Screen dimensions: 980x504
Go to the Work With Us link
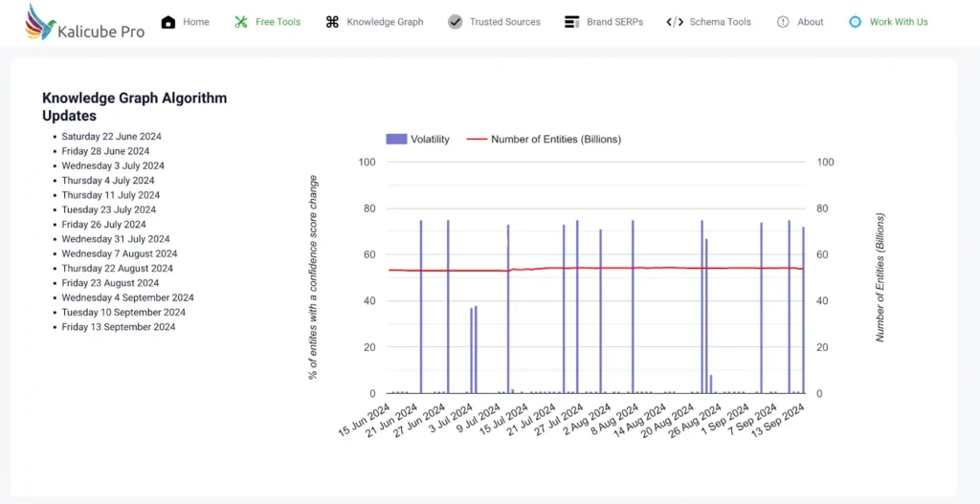pyautogui.click(x=899, y=22)
